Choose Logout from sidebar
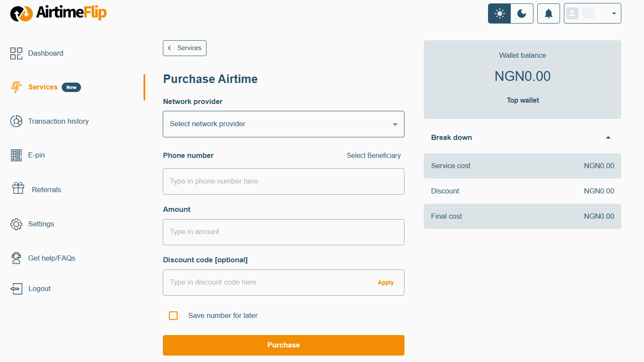 39,289
